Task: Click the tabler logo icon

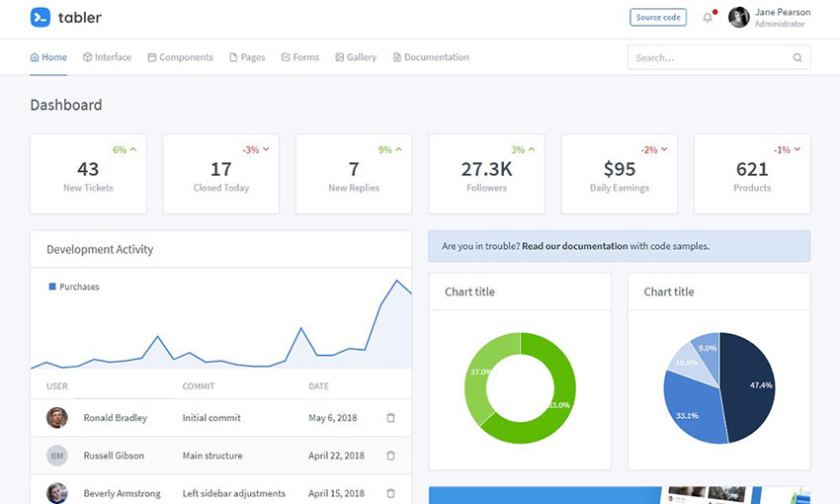Action: click(x=40, y=17)
